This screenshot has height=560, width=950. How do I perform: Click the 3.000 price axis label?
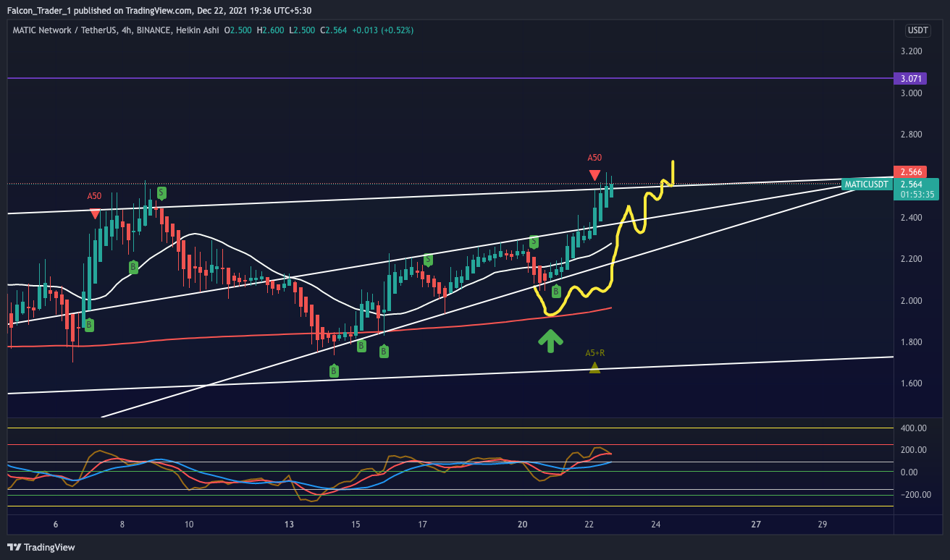[911, 93]
